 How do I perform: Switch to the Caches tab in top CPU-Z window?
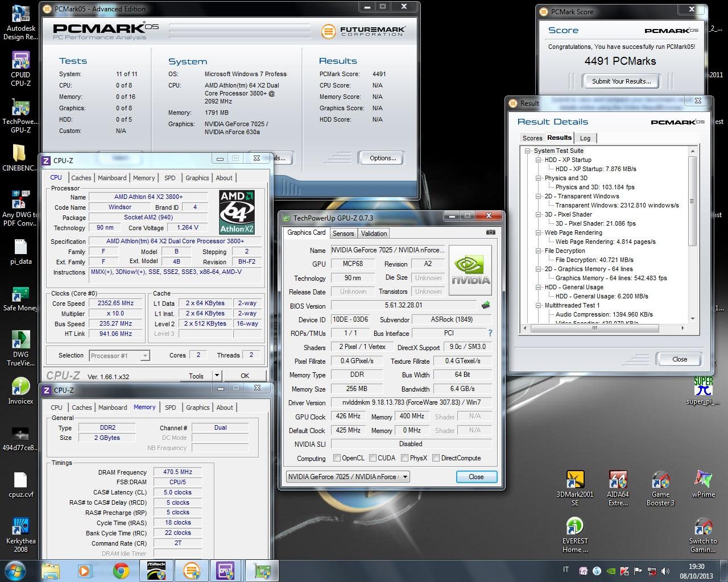pyautogui.click(x=81, y=178)
